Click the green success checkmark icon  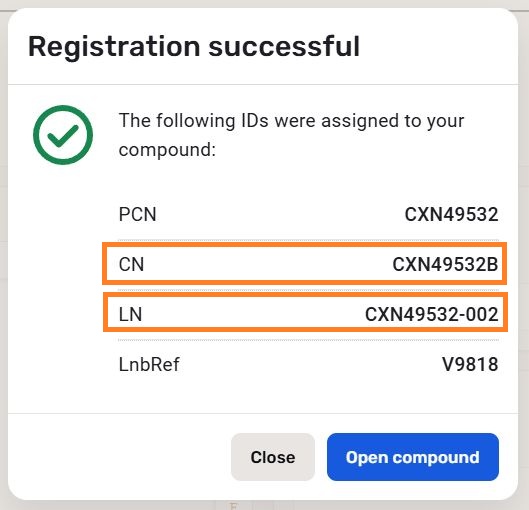[63, 135]
